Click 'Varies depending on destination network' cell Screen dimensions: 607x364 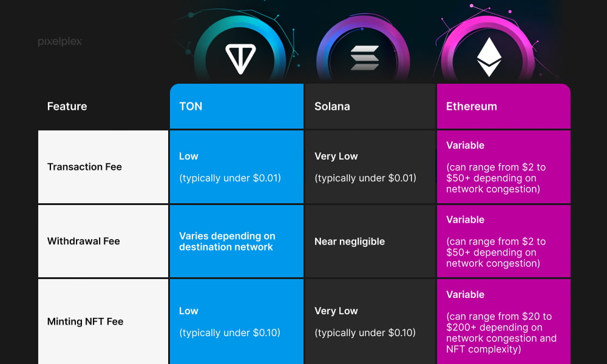click(237, 241)
